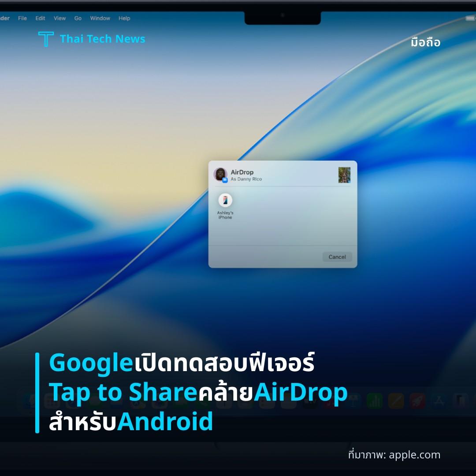Open the File menu
Screen dimensions: 476x476
point(22,19)
